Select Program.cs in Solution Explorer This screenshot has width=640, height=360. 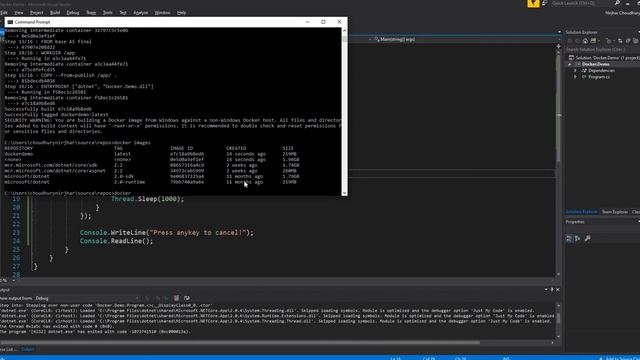pos(599,77)
